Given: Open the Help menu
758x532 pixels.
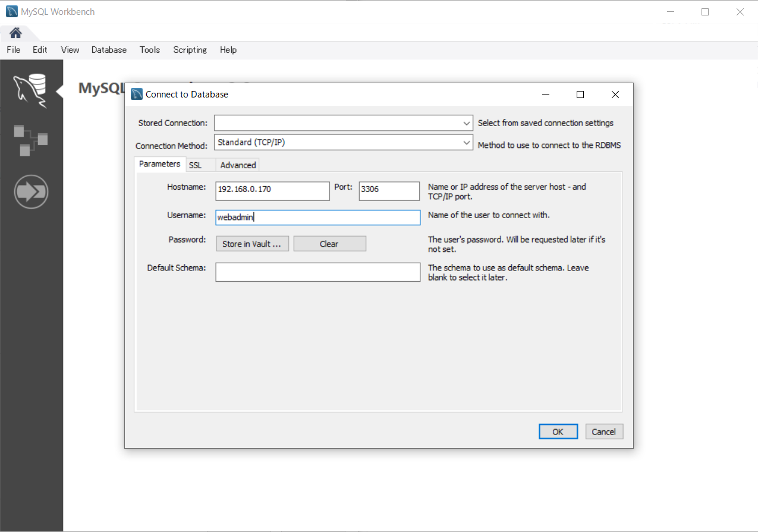Looking at the screenshot, I should tap(228, 50).
